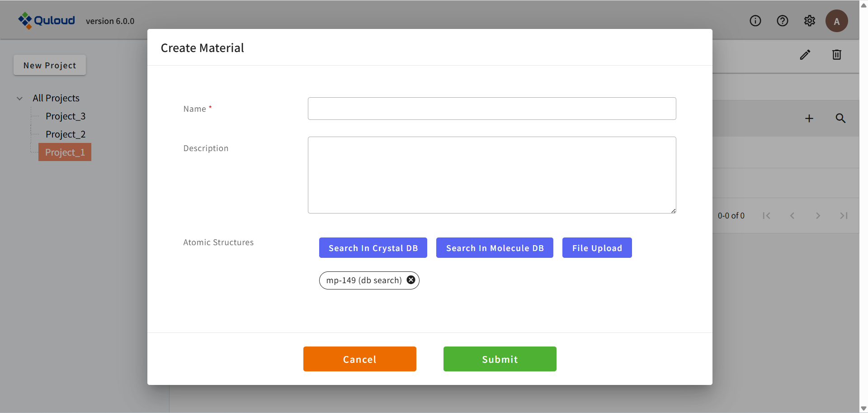Collapse the All Projects tree
The height and width of the screenshot is (413, 868).
(20, 98)
